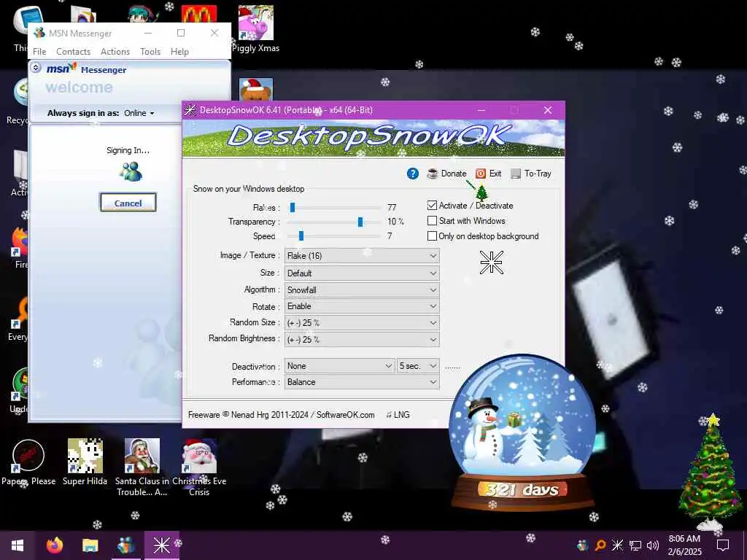The image size is (747, 560).
Task: Click MSN Messenger system tray icon
Action: pos(582,545)
